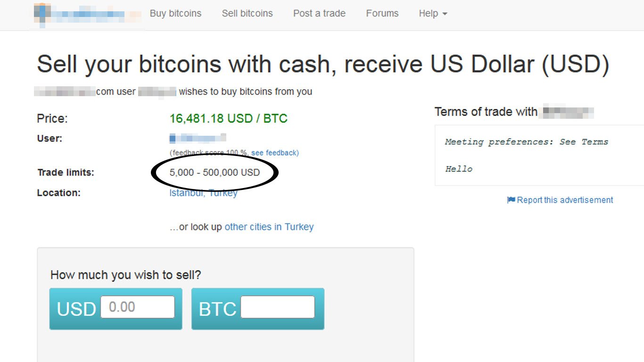The height and width of the screenshot is (362, 644).
Task: Click the 16,481.18 USD / BTC price
Action: tap(229, 118)
